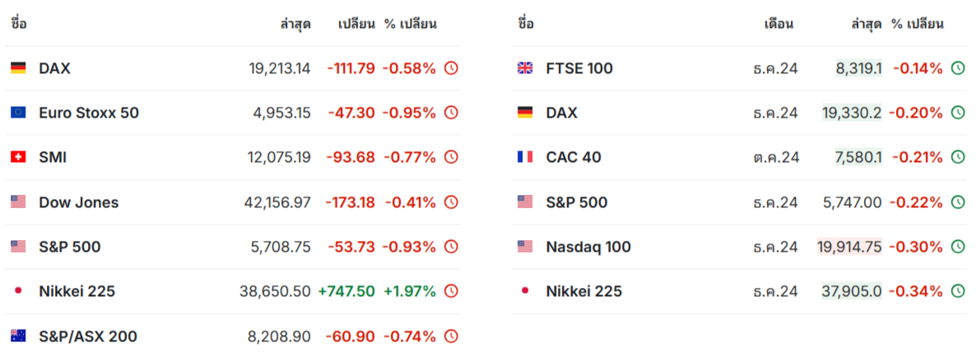Click the Nikkei 225 futures price 37,905.0
980x357 pixels.
tap(852, 291)
